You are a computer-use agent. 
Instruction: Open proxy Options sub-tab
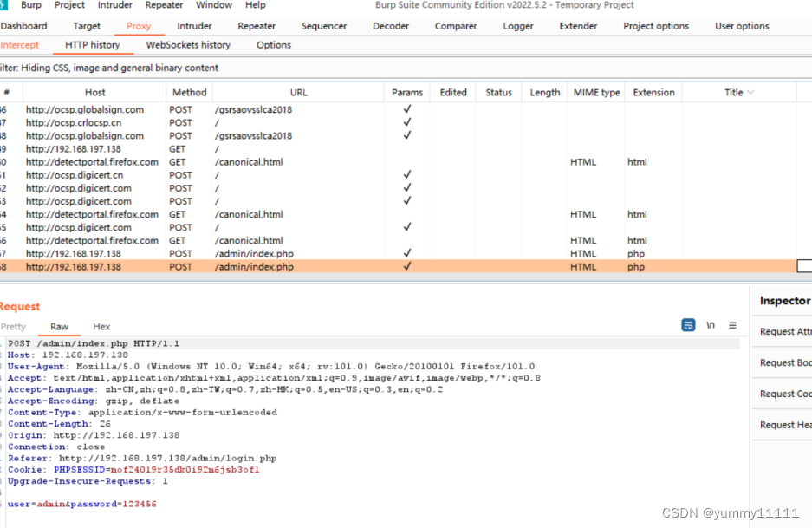(274, 45)
